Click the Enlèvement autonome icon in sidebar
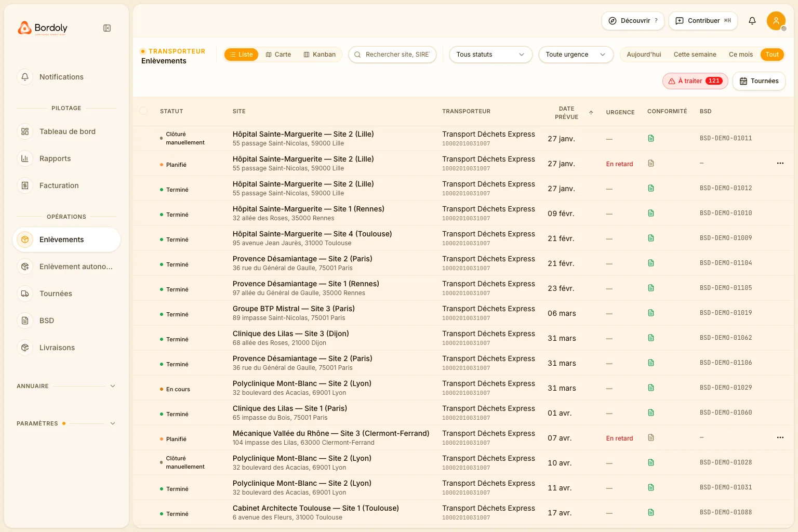The image size is (798, 532). coord(25,267)
